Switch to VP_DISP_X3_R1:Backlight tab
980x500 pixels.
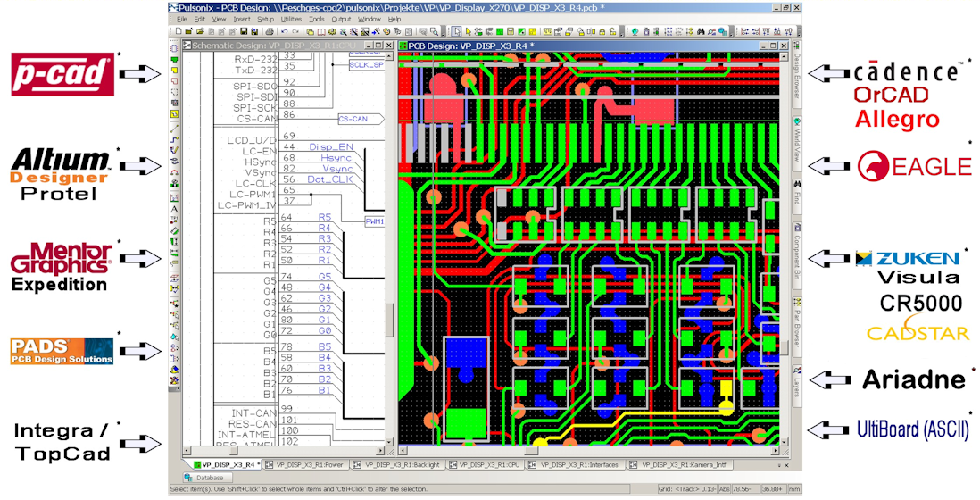point(397,465)
